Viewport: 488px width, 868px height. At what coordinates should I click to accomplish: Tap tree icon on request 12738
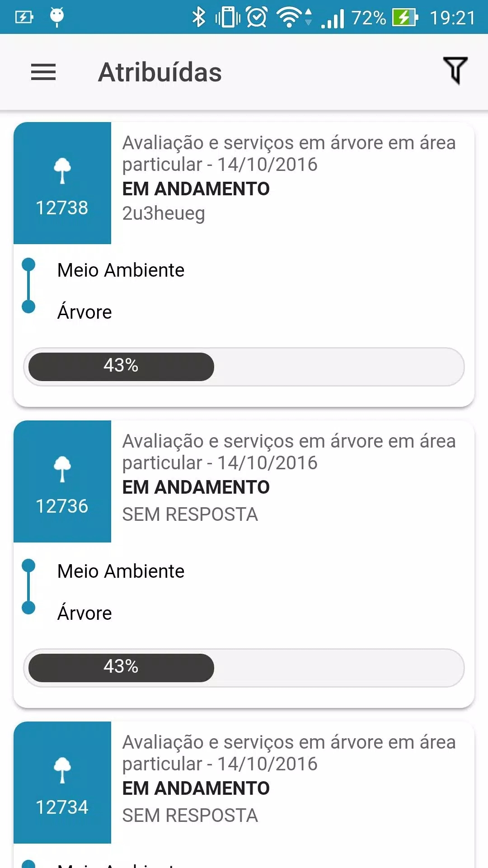[62, 171]
